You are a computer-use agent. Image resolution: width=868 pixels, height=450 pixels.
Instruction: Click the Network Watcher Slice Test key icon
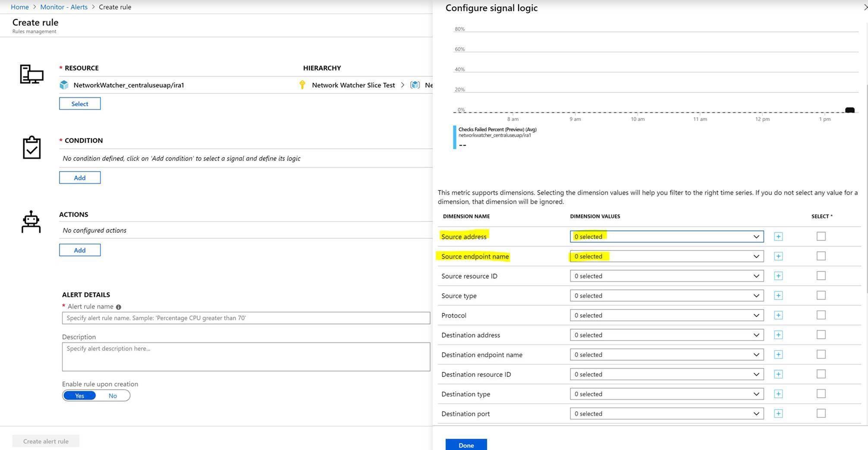[x=302, y=85]
